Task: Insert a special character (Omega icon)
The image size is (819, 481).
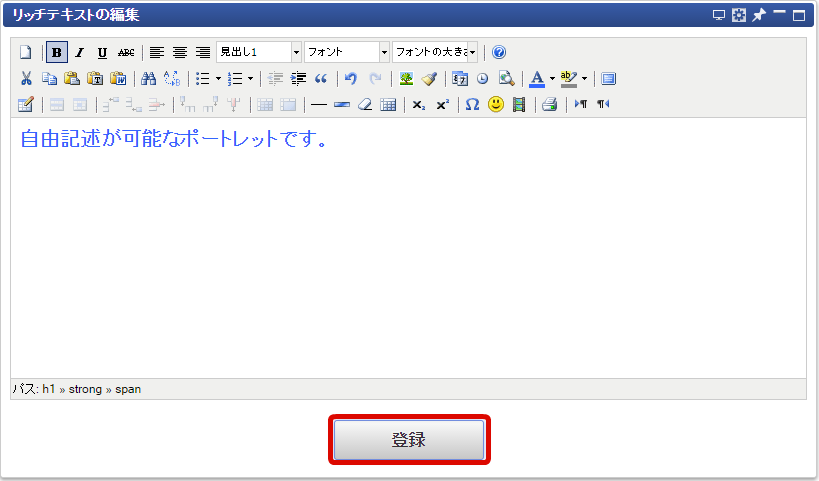Action: 472,104
